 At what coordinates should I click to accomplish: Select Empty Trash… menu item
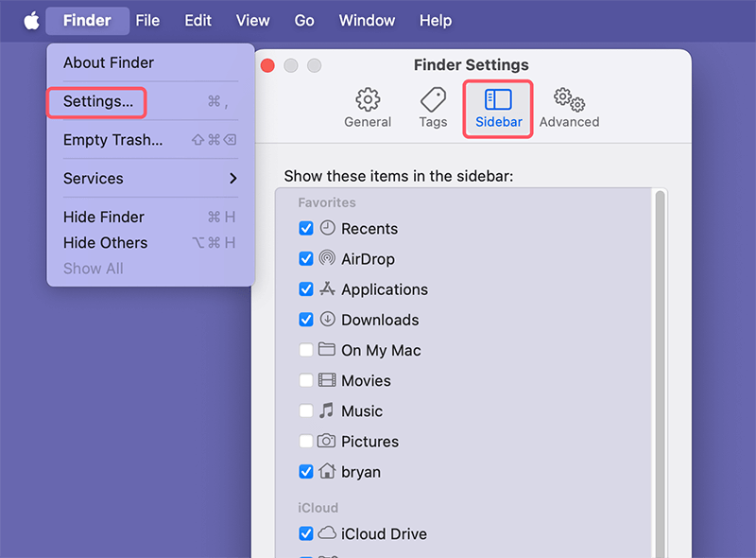pos(112,140)
